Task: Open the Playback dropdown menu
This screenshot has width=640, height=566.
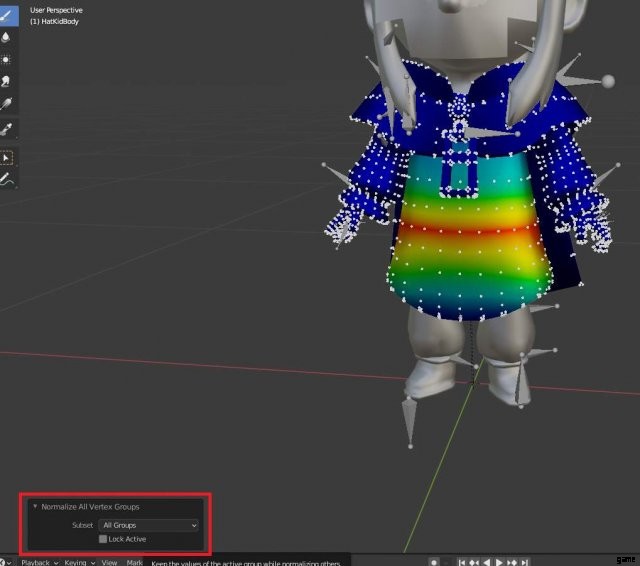Action: [38, 562]
